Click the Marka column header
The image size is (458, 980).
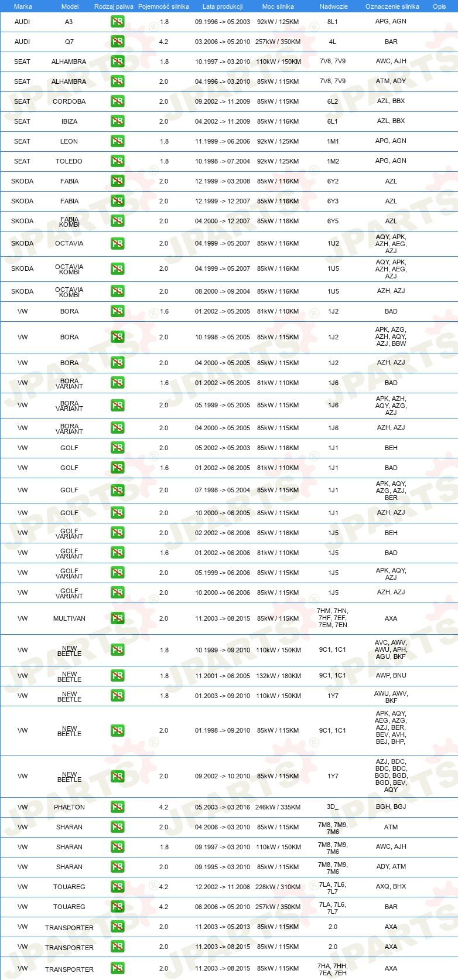pyautogui.click(x=23, y=6)
